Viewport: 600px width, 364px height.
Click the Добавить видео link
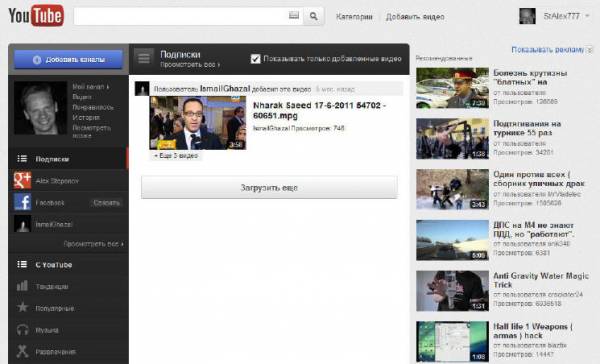click(415, 17)
